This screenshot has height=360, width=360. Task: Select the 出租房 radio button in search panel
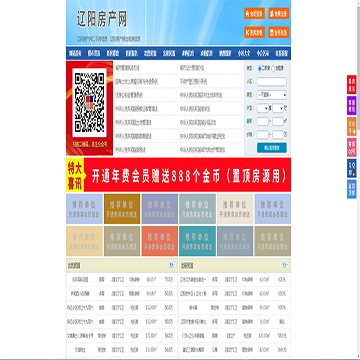point(274,69)
